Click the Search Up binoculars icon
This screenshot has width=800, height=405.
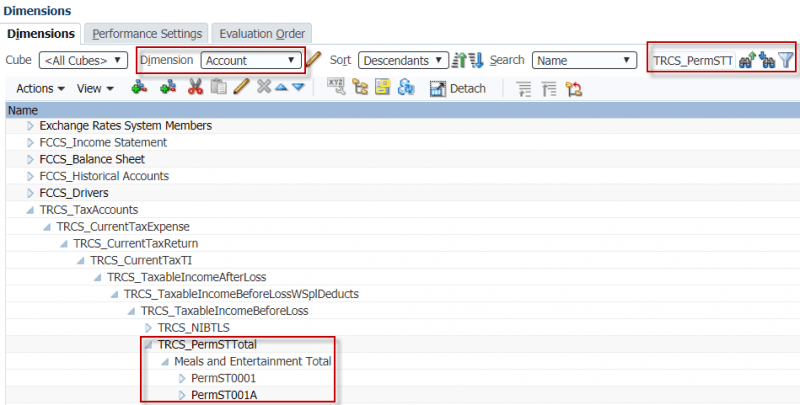click(x=746, y=61)
